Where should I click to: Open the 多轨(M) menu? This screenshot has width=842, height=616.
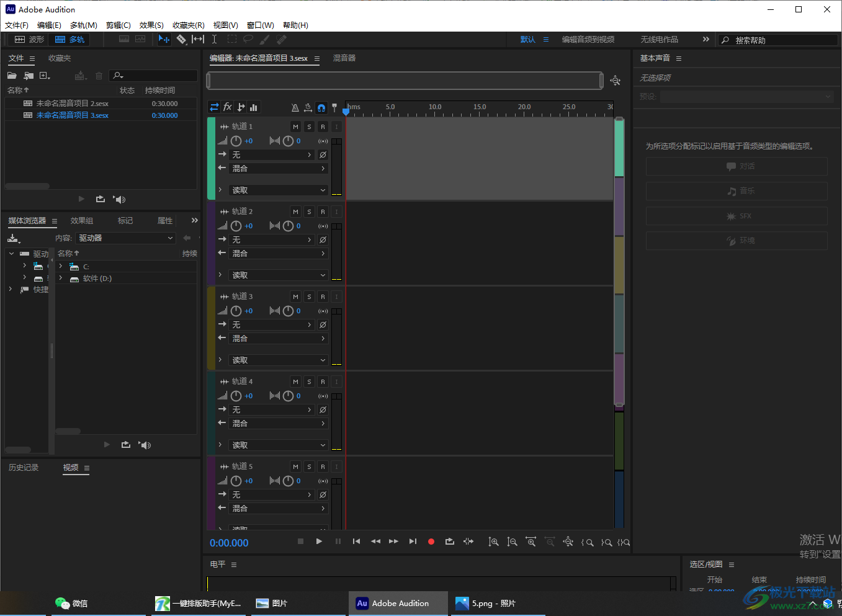coord(84,25)
